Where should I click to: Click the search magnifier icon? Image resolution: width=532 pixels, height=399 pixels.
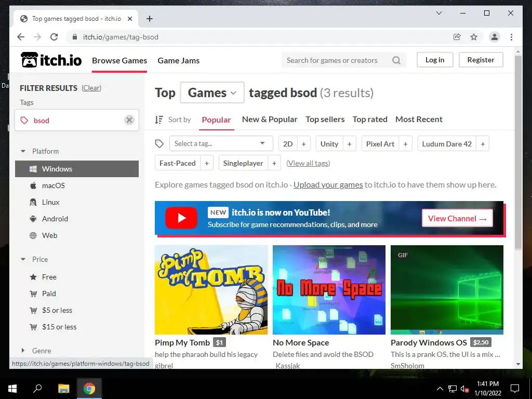click(x=396, y=60)
